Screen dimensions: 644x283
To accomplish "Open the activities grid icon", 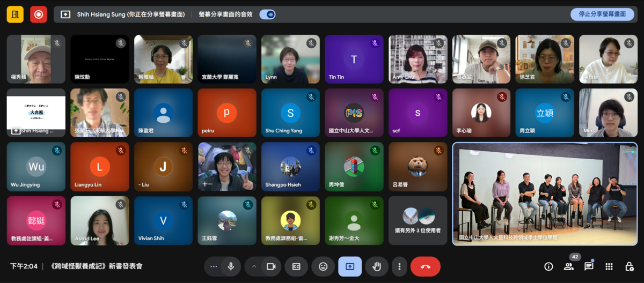I will pyautogui.click(x=609, y=266).
